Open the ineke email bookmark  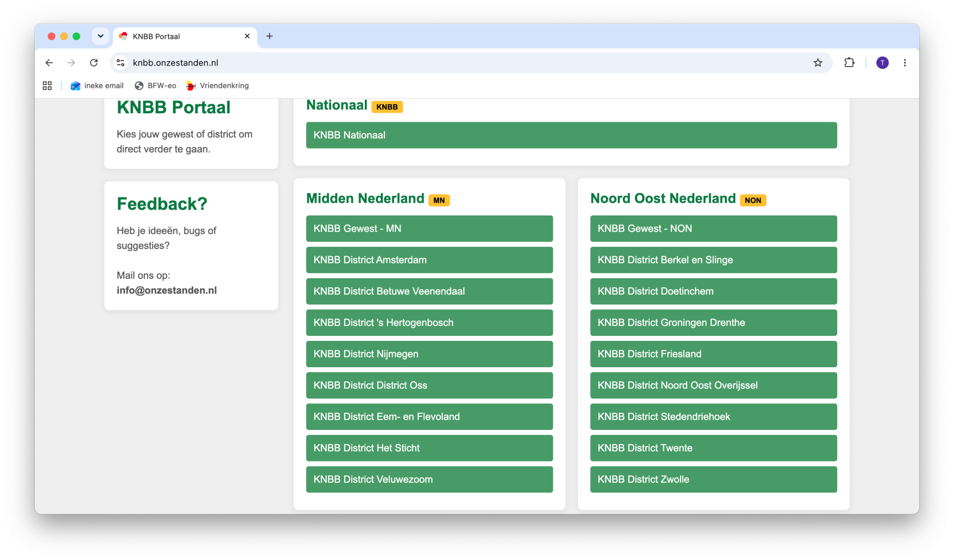click(97, 85)
